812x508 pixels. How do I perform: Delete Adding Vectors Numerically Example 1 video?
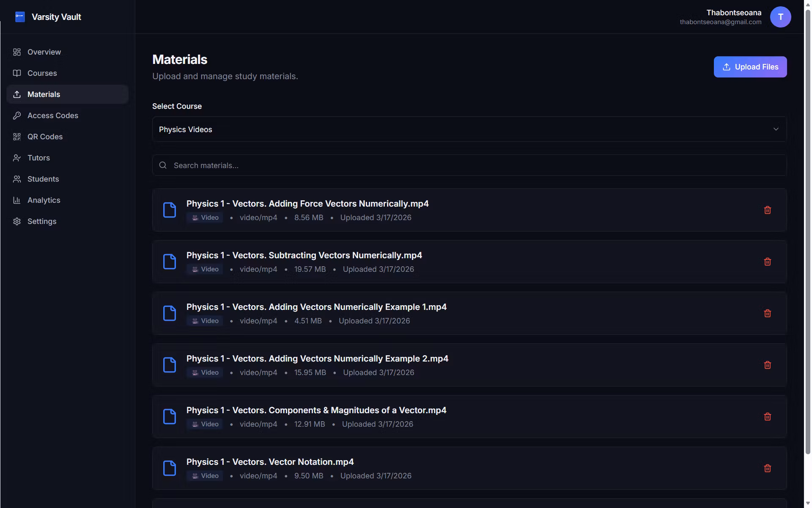[768, 313]
